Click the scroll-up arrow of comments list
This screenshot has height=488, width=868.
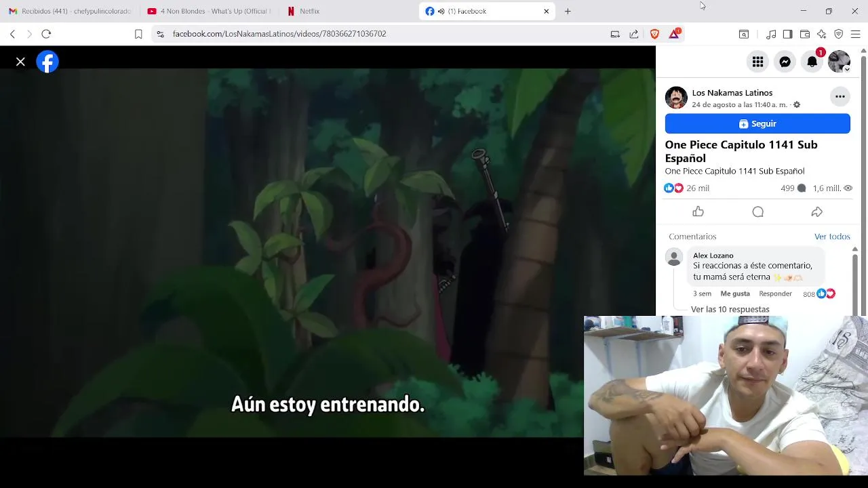pyautogui.click(x=854, y=249)
